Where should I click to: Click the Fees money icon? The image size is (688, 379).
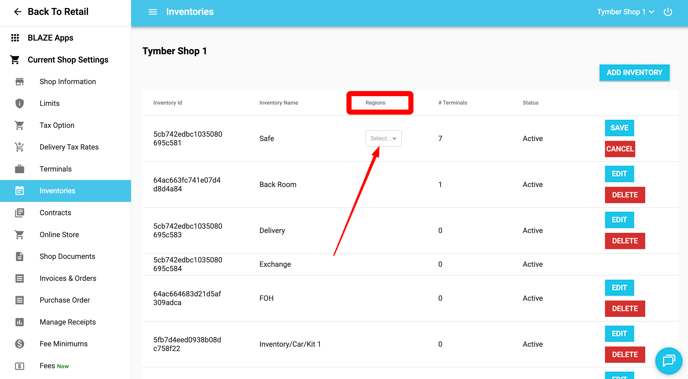point(19,366)
